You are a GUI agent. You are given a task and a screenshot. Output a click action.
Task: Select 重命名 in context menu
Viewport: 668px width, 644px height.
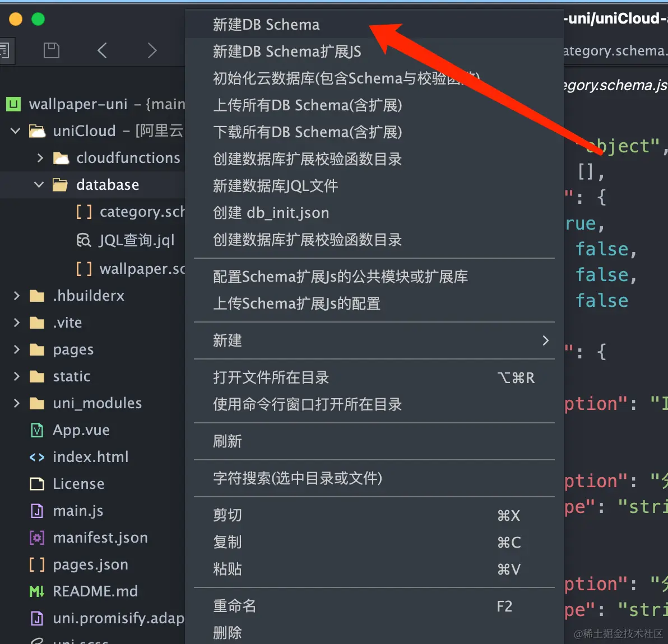point(374,606)
